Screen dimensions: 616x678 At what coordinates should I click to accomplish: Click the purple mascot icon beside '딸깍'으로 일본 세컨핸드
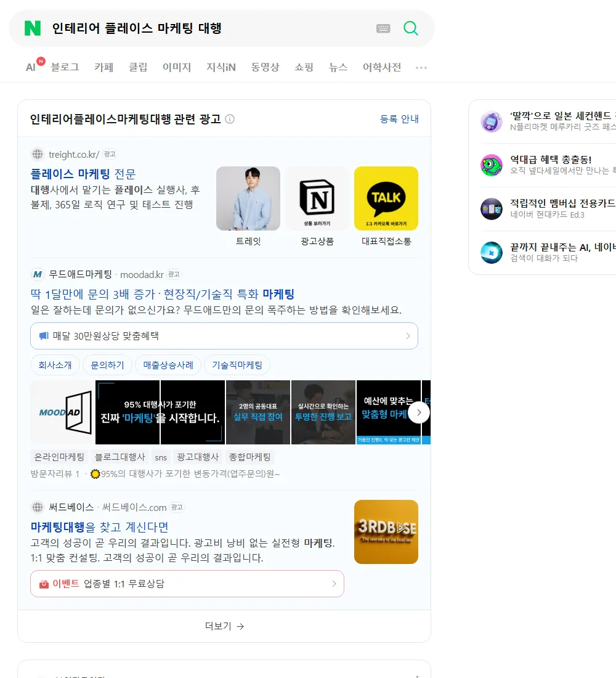492,121
